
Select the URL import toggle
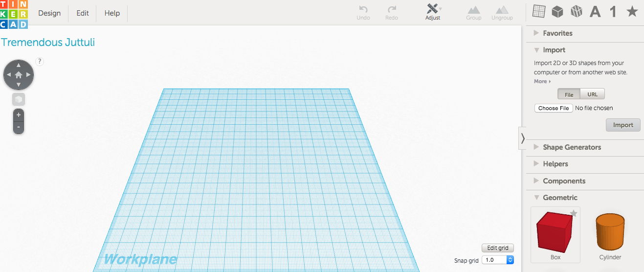(592, 94)
